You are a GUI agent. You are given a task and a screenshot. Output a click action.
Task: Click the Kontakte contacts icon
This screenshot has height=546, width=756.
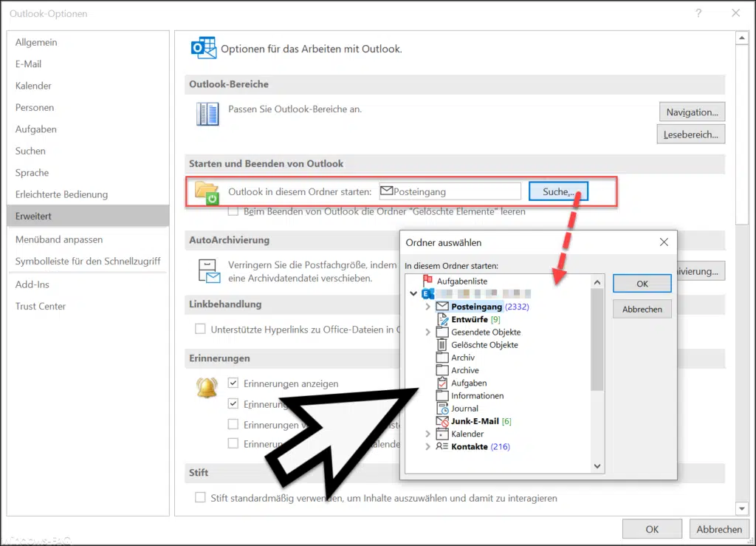(441, 446)
